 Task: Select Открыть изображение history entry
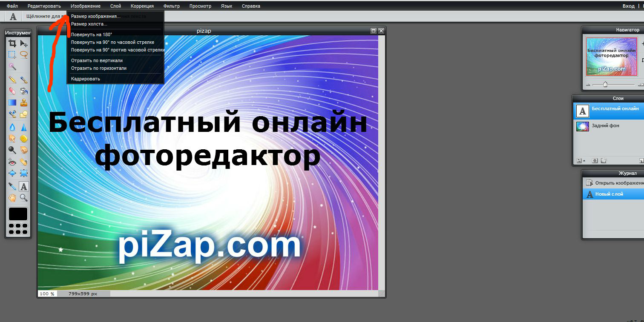pyautogui.click(x=613, y=183)
